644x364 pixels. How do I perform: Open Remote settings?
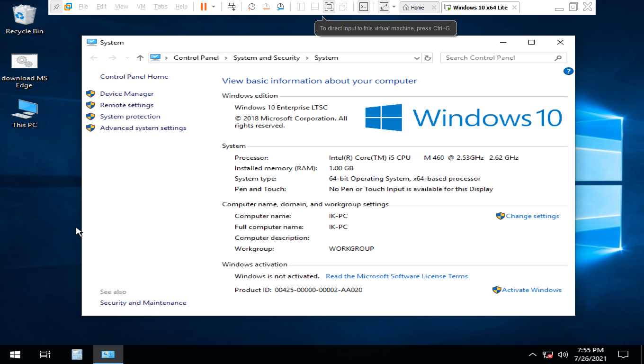coord(126,105)
